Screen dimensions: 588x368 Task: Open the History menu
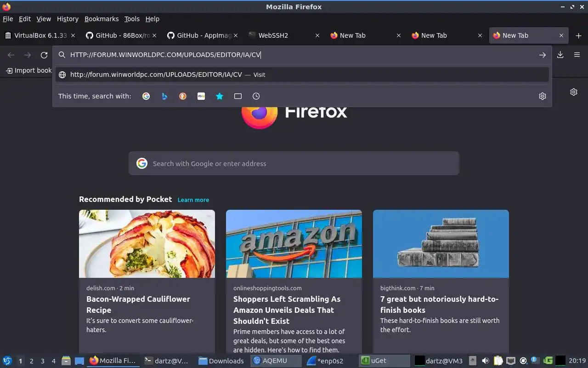(x=68, y=19)
